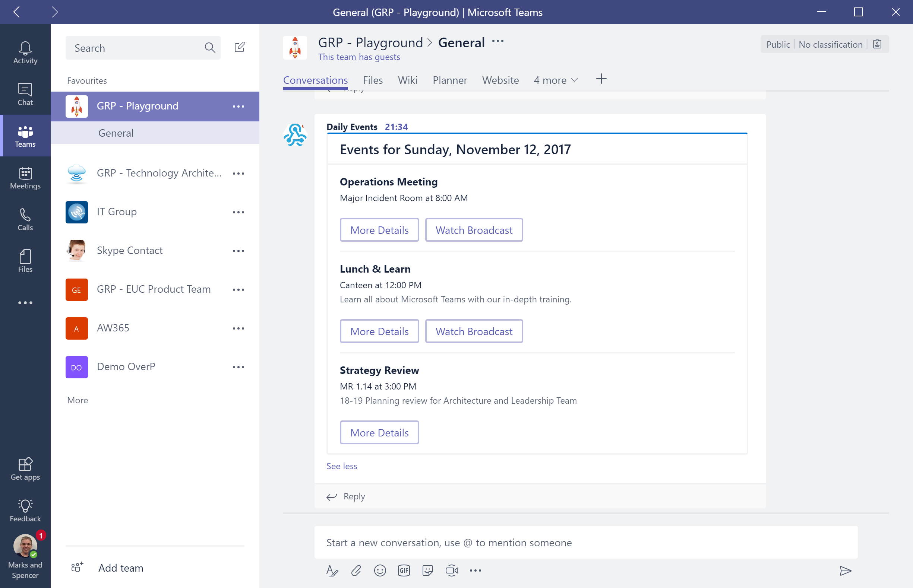The width and height of the screenshot is (913, 588).
Task: Click the 21:34 message timestamp
Action: click(396, 127)
